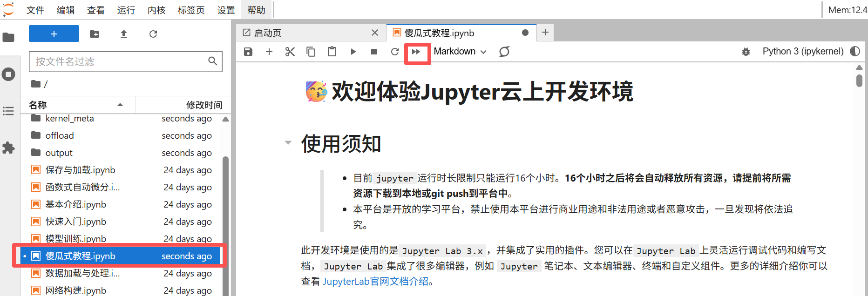
Task: Select 保存与加载.ipynb file
Action: click(121, 170)
